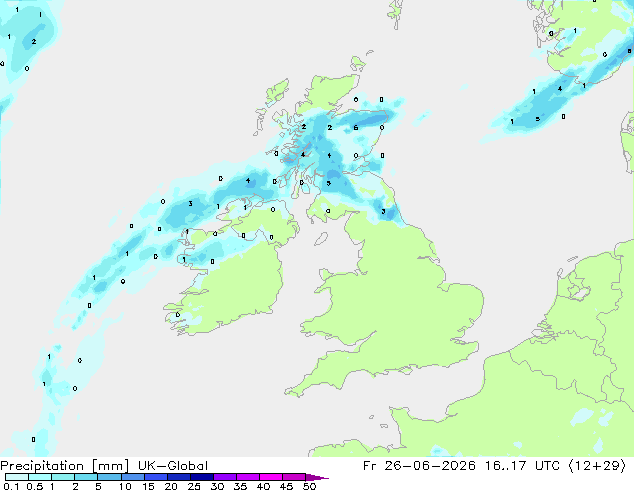Click the 20–25 mm dark blue legend swatch
This screenshot has width=634, height=490.
point(179,477)
